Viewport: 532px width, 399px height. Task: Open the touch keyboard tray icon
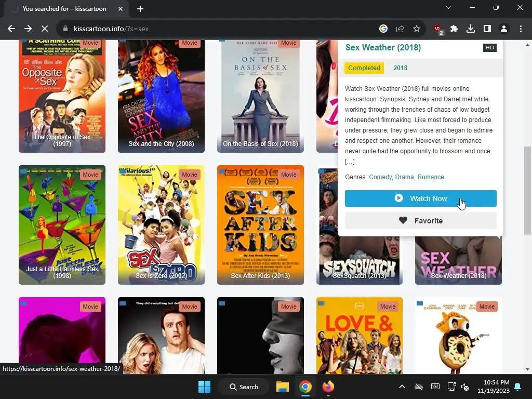pos(435,387)
